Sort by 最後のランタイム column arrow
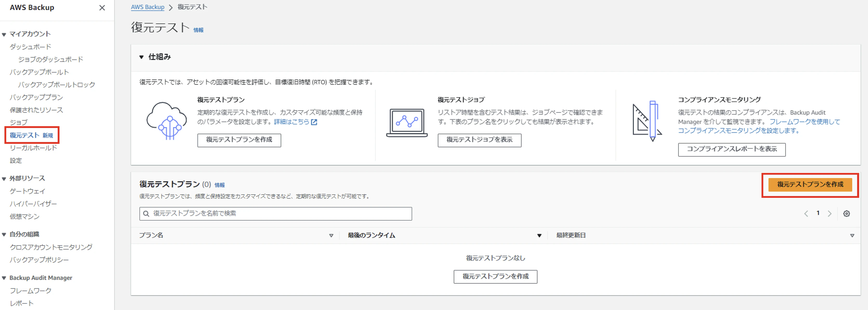868x310 pixels. point(539,235)
